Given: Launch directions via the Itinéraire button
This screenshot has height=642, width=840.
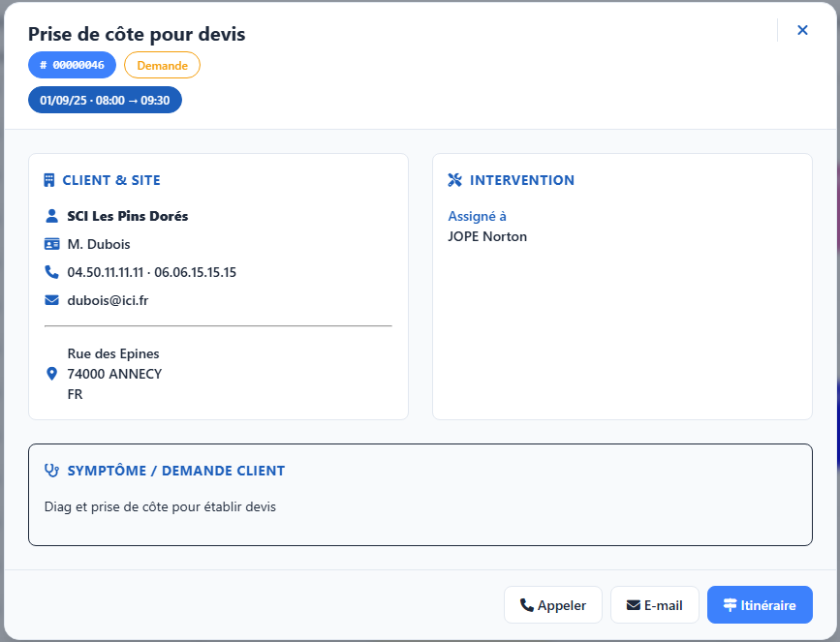Looking at the screenshot, I should click(x=760, y=604).
